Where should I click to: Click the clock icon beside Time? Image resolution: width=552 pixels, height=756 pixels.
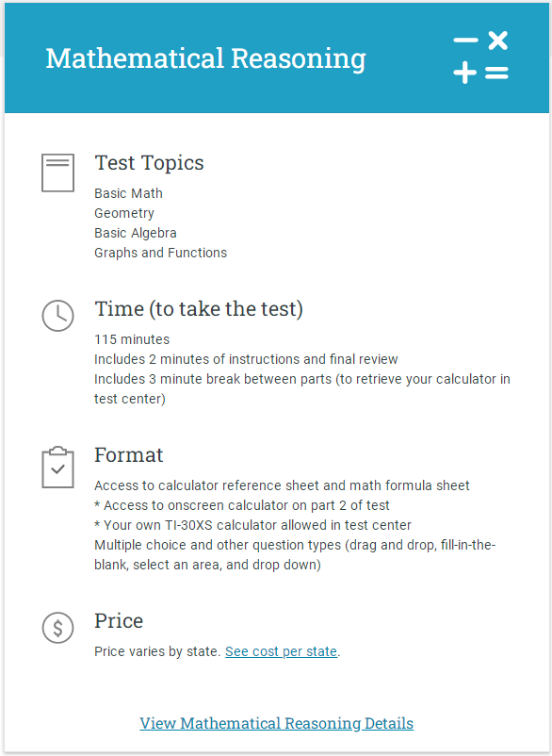[x=57, y=316]
